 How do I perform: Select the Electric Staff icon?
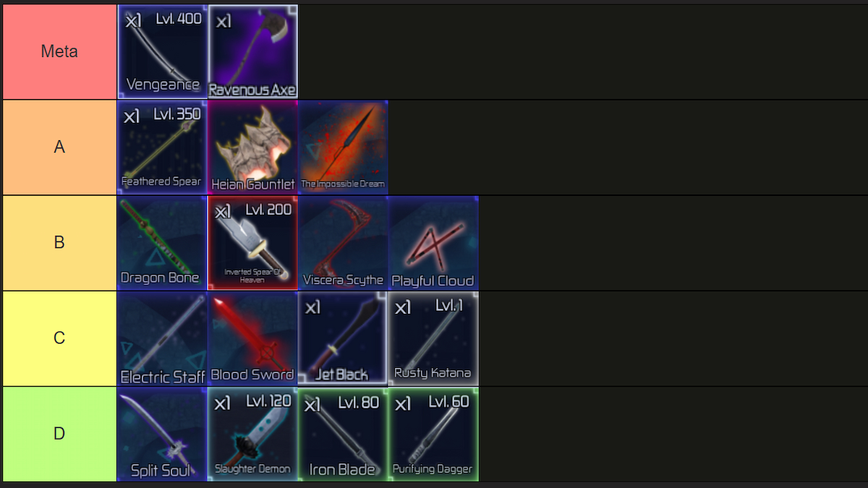click(163, 338)
